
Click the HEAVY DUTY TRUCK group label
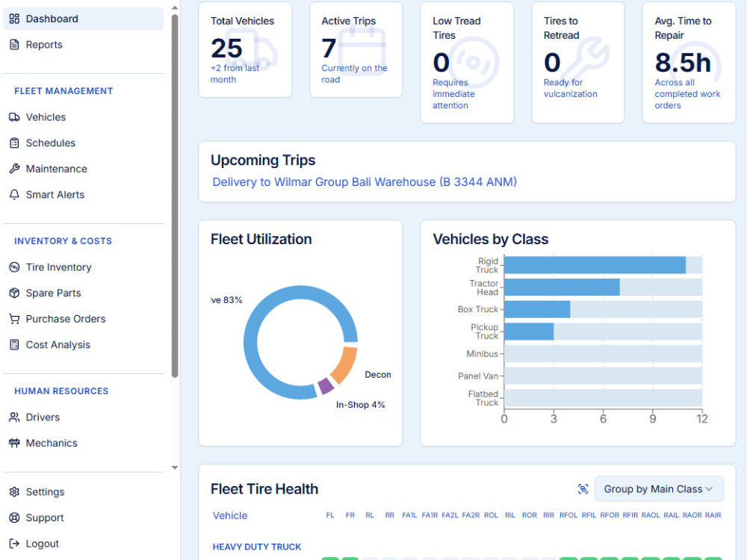(257, 547)
